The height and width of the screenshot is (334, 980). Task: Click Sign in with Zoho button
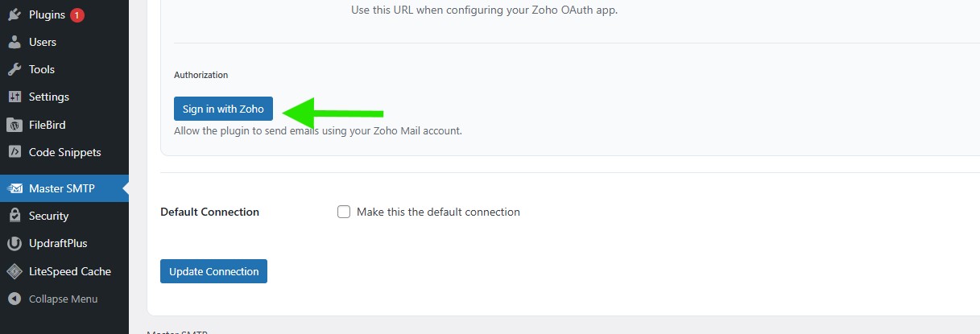[x=223, y=109]
